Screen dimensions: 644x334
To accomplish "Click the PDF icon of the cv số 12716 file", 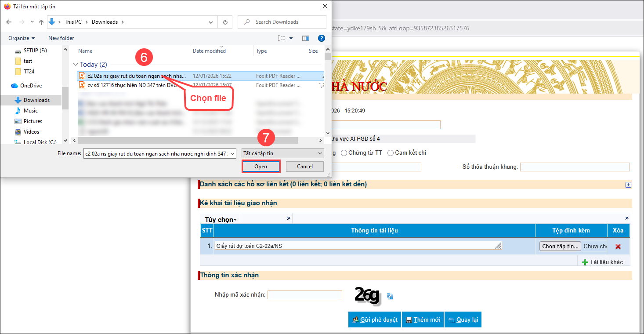I will pyautogui.click(x=82, y=85).
